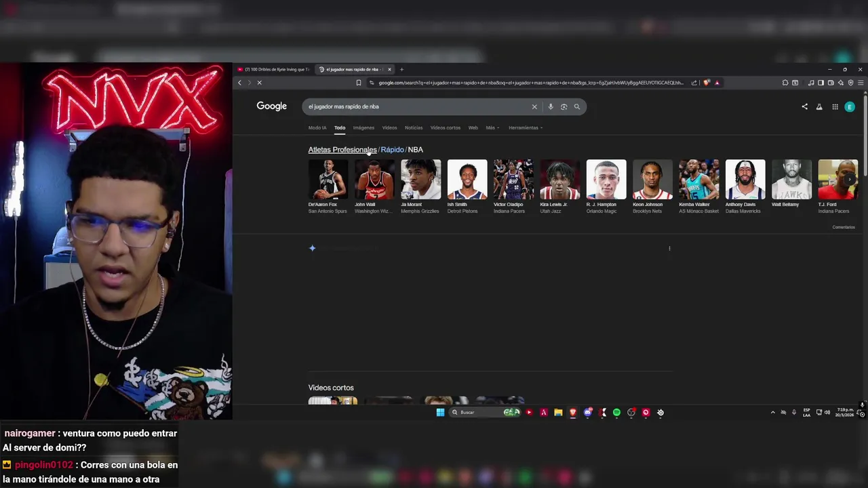Image resolution: width=868 pixels, height=488 pixels.
Task: Click the Comentarios feedback link
Action: coord(844,227)
